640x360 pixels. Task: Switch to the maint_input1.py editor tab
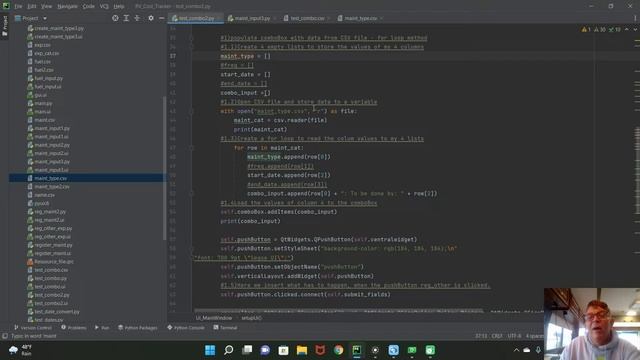tap(252, 18)
